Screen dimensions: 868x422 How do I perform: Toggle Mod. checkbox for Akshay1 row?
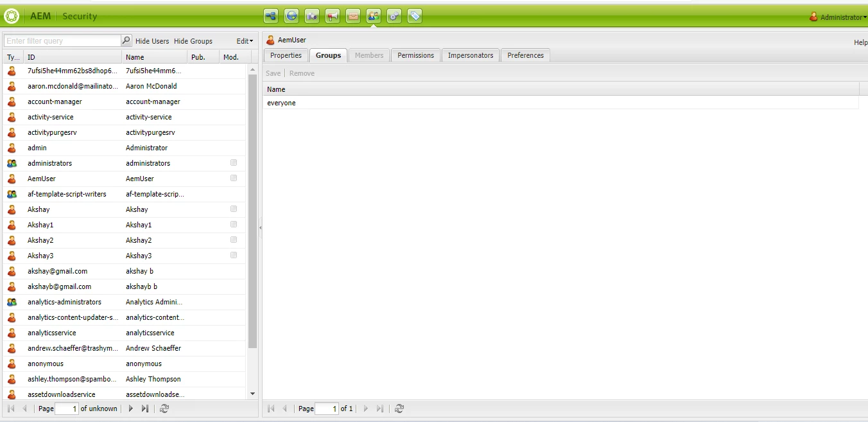point(234,224)
